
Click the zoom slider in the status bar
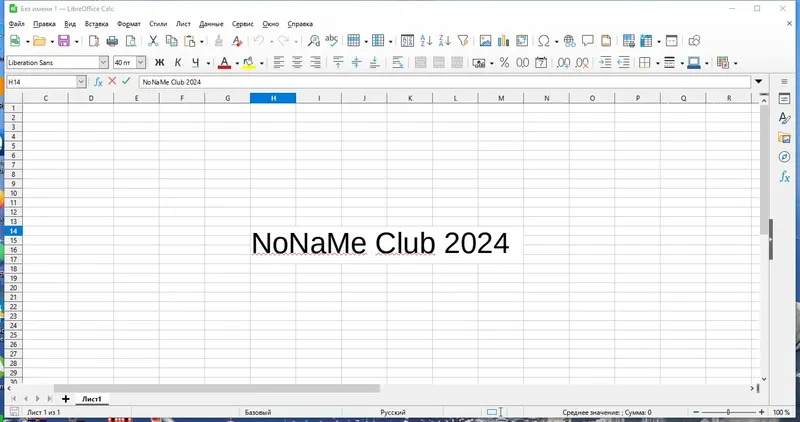pos(729,412)
